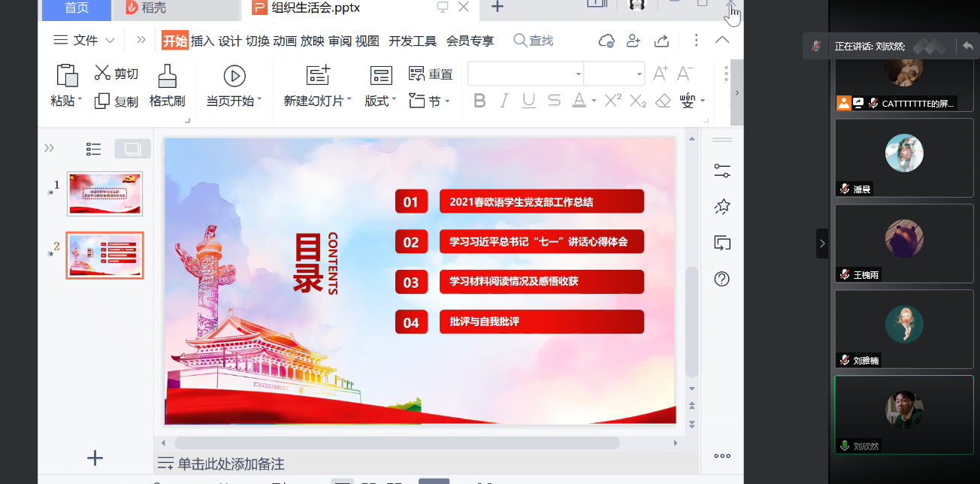The height and width of the screenshot is (484, 980).
Task: Open the File (文件) menu dropdown
Action: [85, 41]
